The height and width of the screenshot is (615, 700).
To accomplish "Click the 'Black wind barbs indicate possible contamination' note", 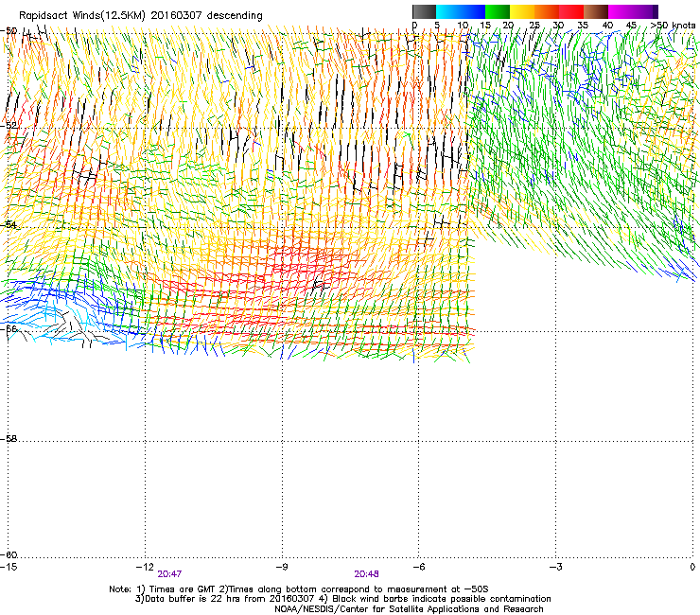I will (442, 599).
